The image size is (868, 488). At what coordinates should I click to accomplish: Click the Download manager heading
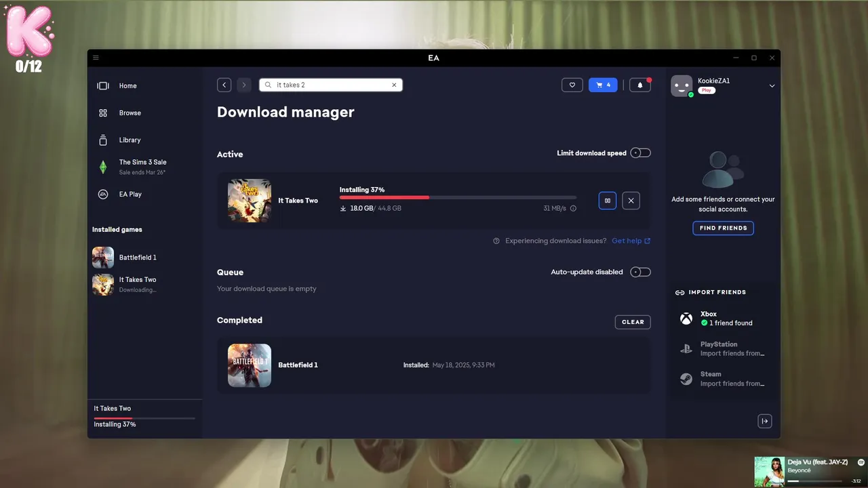[285, 113]
